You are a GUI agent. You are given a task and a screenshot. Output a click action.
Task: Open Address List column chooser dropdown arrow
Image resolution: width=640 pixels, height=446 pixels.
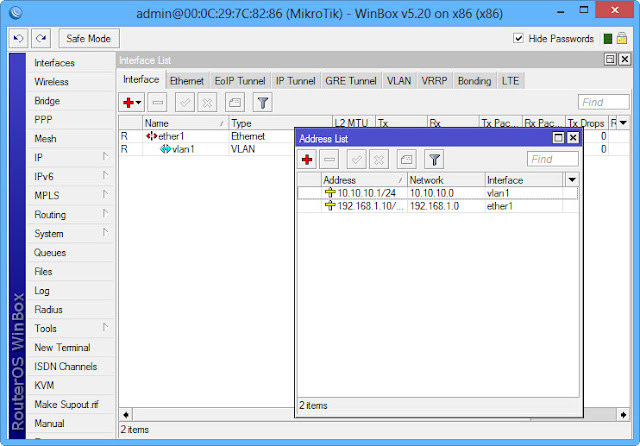click(572, 180)
